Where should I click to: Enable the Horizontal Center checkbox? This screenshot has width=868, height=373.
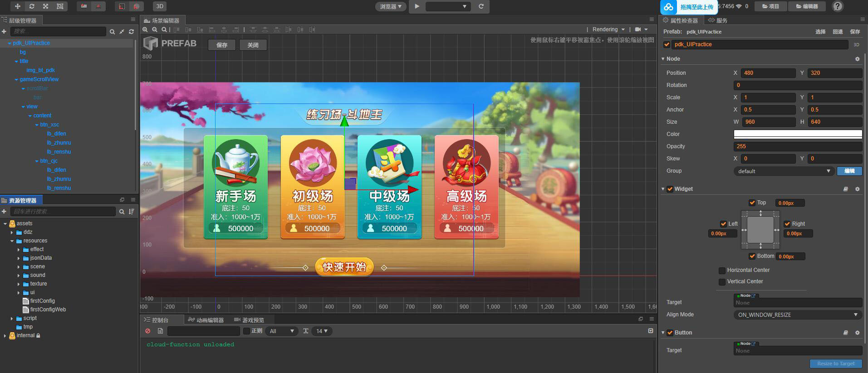coord(722,270)
